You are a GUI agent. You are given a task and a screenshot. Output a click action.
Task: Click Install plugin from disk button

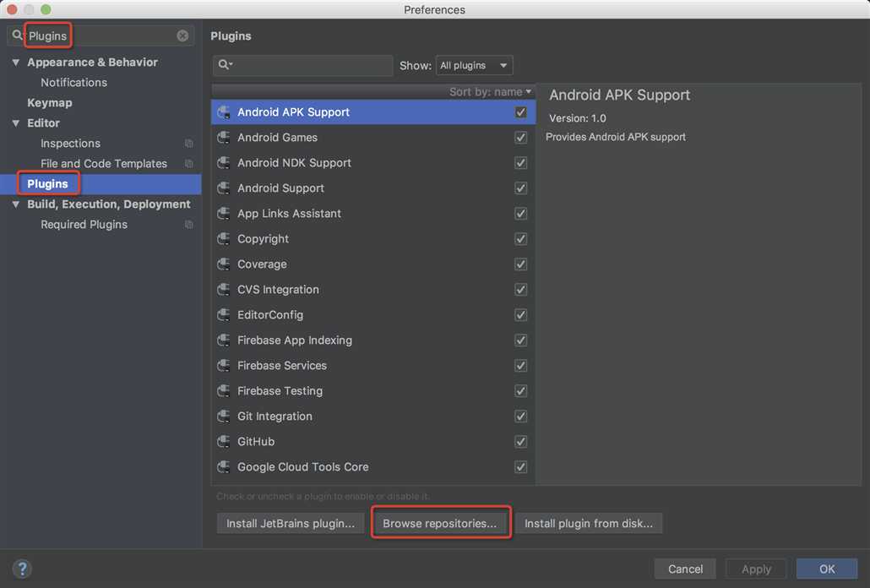pos(589,523)
